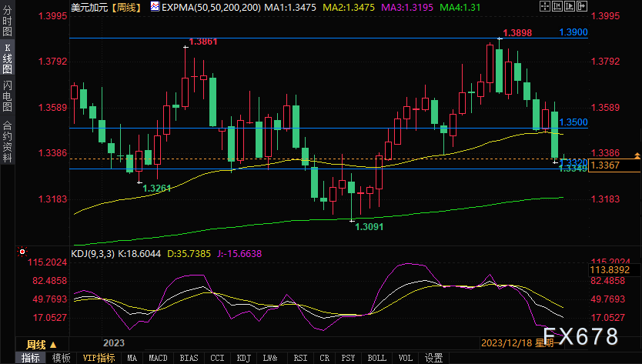642x364 pixels.
Task: Click the 113.8392 KDJ axis value box
Action: pos(614,270)
